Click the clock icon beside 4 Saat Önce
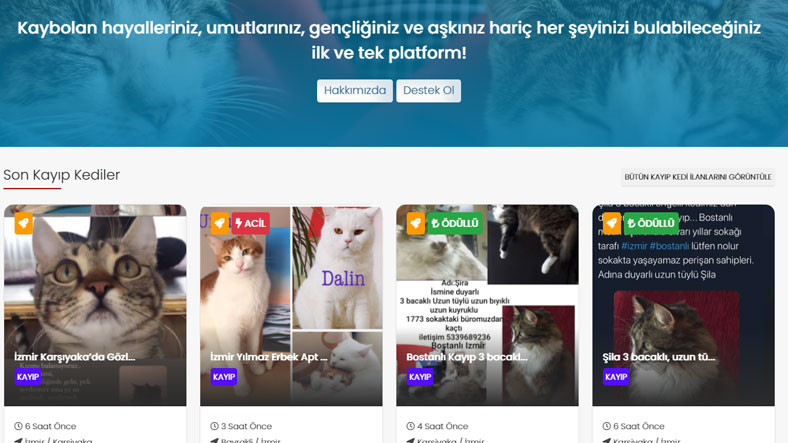 click(x=410, y=426)
